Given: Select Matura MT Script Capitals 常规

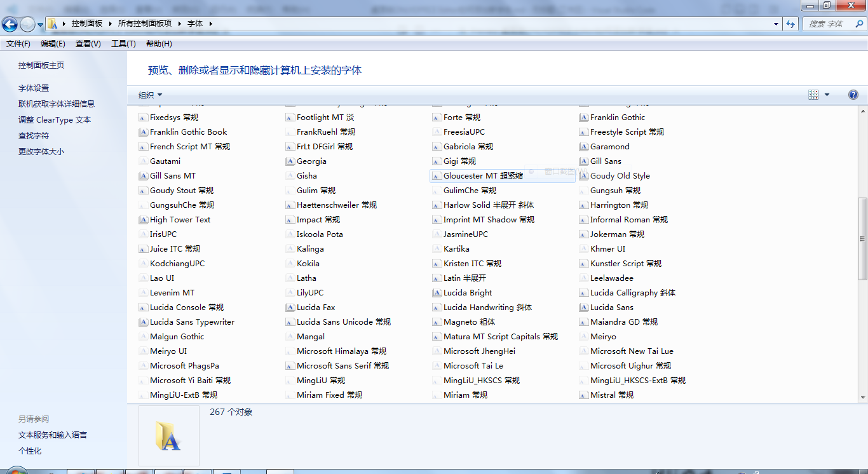Looking at the screenshot, I should pos(501,336).
